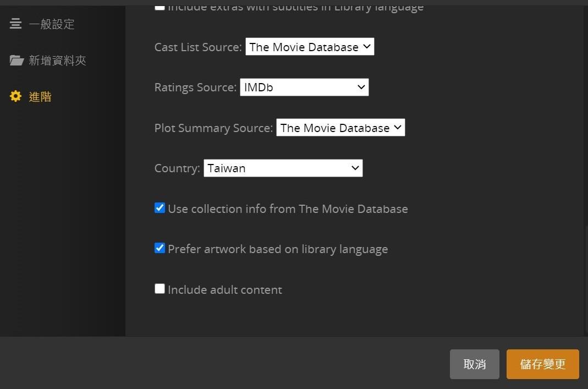Click the General settings list icon in sidebar
Image resolution: width=588 pixels, height=389 pixels.
coord(16,24)
